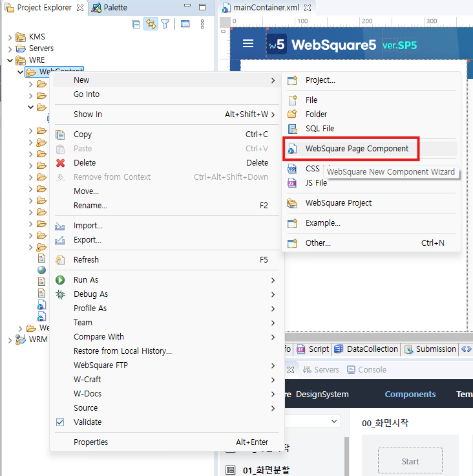Select WebSquare Page Component
Viewport: 473px width, 476px height.
371,149
